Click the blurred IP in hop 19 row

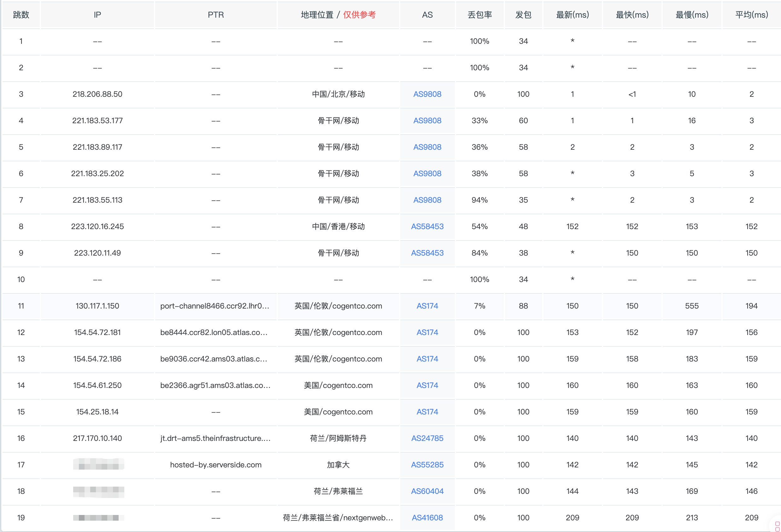[98, 518]
